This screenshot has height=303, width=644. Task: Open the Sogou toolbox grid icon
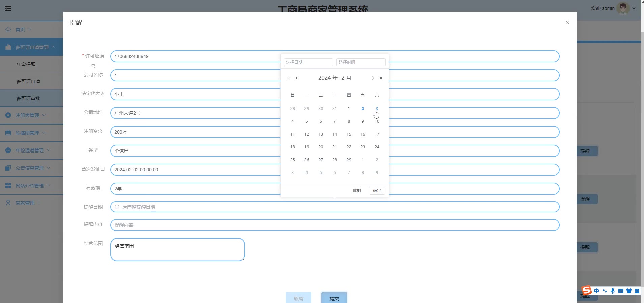coord(637,291)
